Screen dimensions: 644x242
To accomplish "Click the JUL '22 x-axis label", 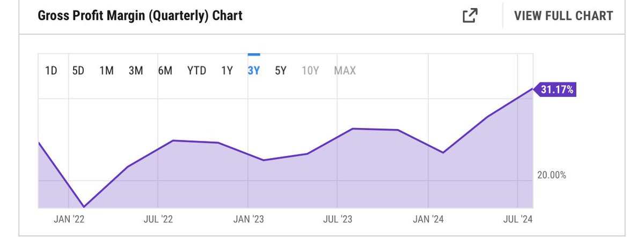I will (x=158, y=219).
